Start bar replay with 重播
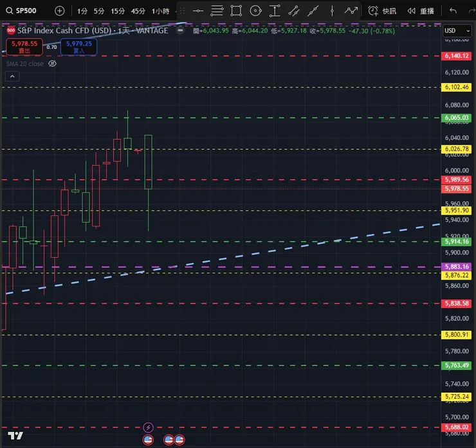 point(421,11)
